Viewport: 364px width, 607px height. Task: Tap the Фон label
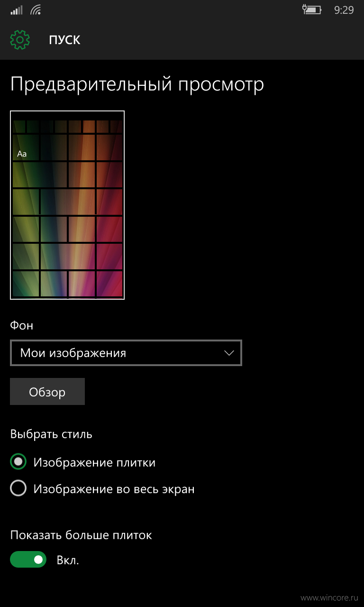coord(22,325)
